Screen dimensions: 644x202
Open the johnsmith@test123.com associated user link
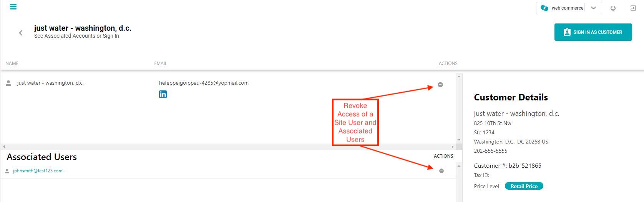38,171
